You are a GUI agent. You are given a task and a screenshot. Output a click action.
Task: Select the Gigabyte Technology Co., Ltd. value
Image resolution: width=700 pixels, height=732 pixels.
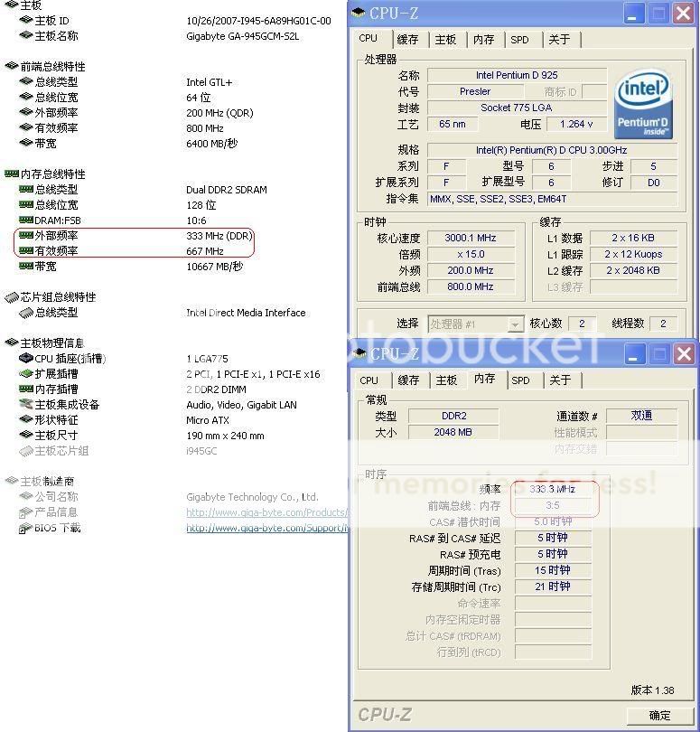pos(252,497)
